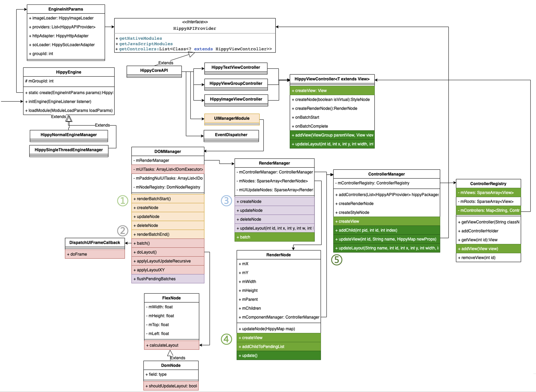536x392 pixels.
Task: Select the # mGroupId: int field
Action: click(x=68, y=81)
